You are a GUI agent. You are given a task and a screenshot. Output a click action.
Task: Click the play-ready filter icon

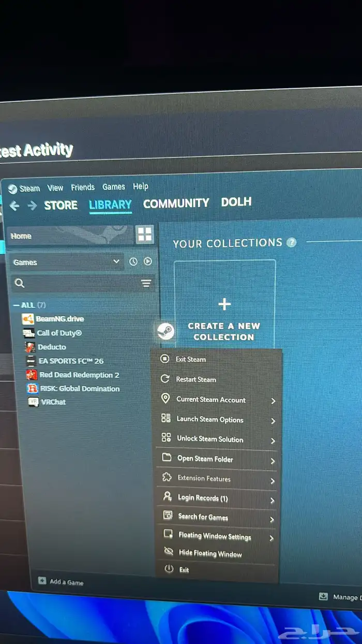(x=148, y=261)
